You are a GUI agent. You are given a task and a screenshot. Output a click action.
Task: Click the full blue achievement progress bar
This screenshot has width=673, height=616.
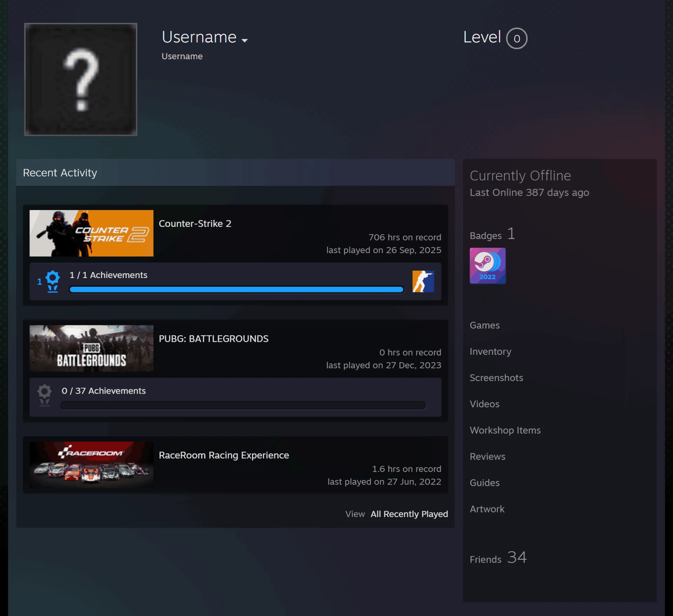point(237,290)
